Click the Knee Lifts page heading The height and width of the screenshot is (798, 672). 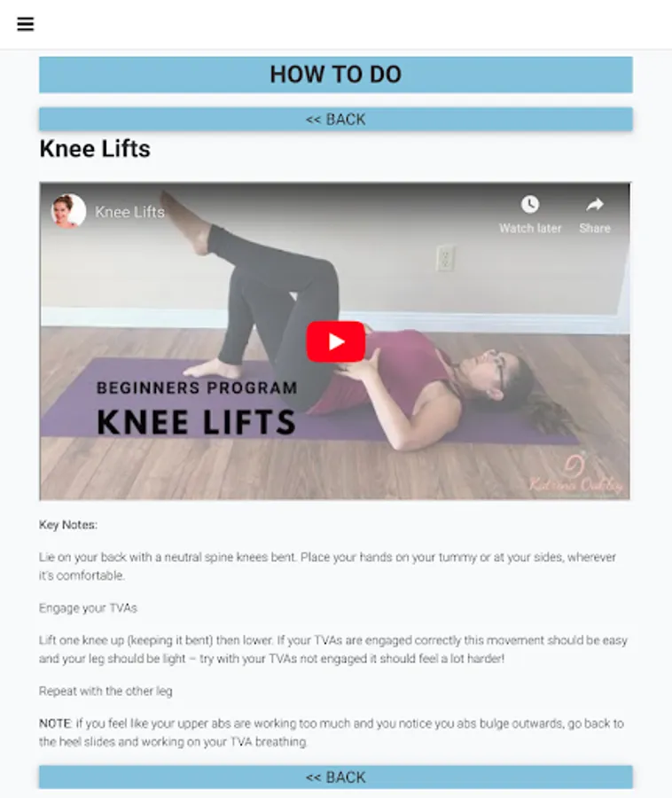click(x=95, y=149)
